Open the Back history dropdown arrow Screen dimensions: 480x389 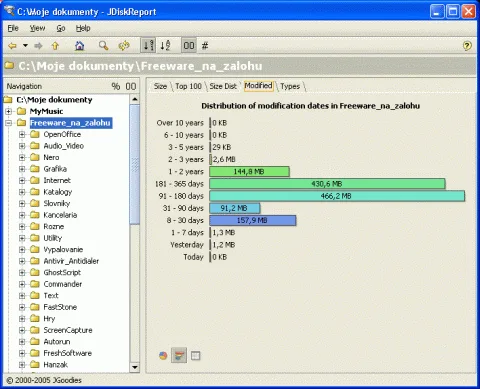coord(25,45)
